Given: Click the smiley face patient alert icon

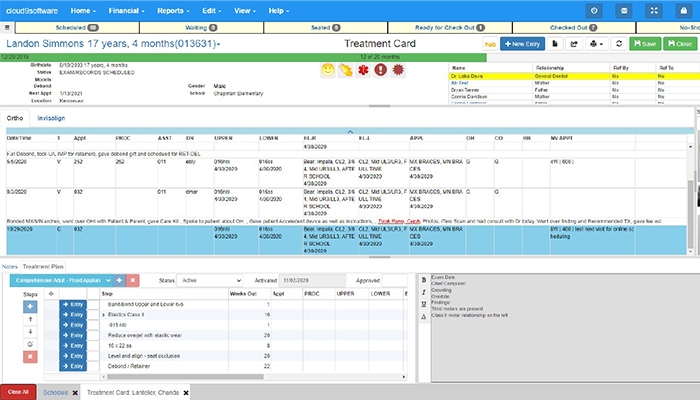Looking at the screenshot, I should click(327, 69).
